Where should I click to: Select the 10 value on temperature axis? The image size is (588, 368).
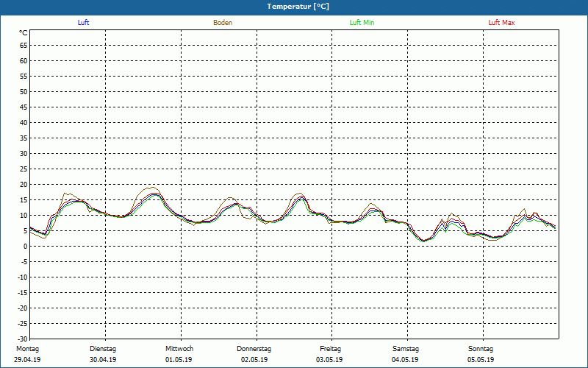tap(24, 215)
